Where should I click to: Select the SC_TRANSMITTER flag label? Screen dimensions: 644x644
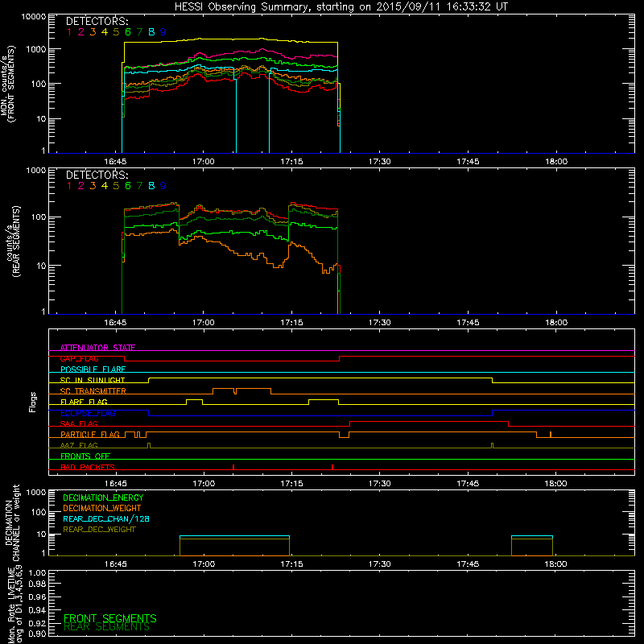(93, 391)
